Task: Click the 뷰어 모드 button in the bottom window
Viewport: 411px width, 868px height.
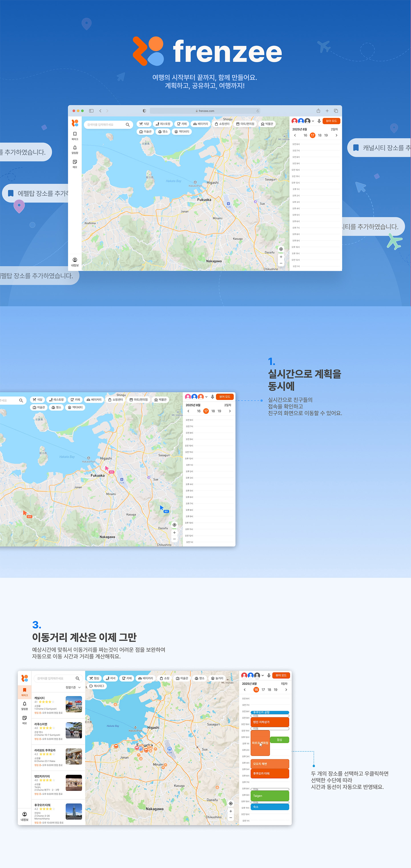Action: click(x=281, y=675)
